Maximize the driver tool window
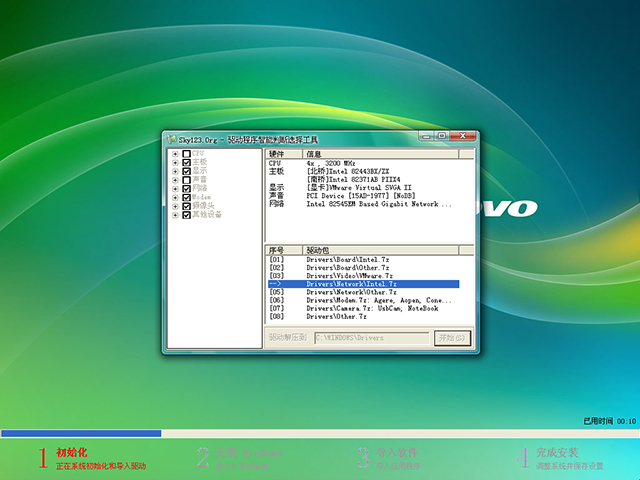The height and width of the screenshot is (480, 640). pos(441,137)
